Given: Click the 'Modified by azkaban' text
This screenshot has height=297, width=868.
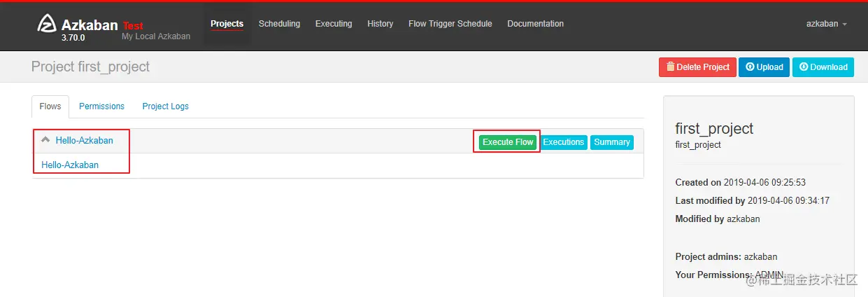Looking at the screenshot, I should 718,219.
